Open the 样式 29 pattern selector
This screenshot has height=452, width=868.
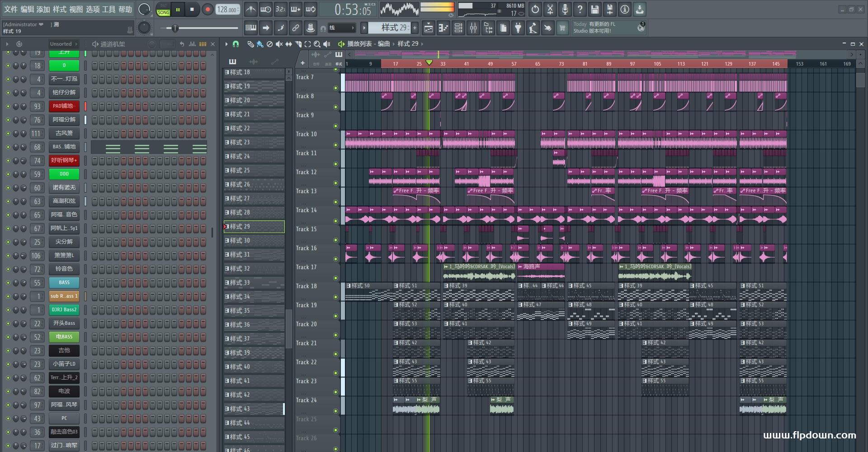[389, 28]
